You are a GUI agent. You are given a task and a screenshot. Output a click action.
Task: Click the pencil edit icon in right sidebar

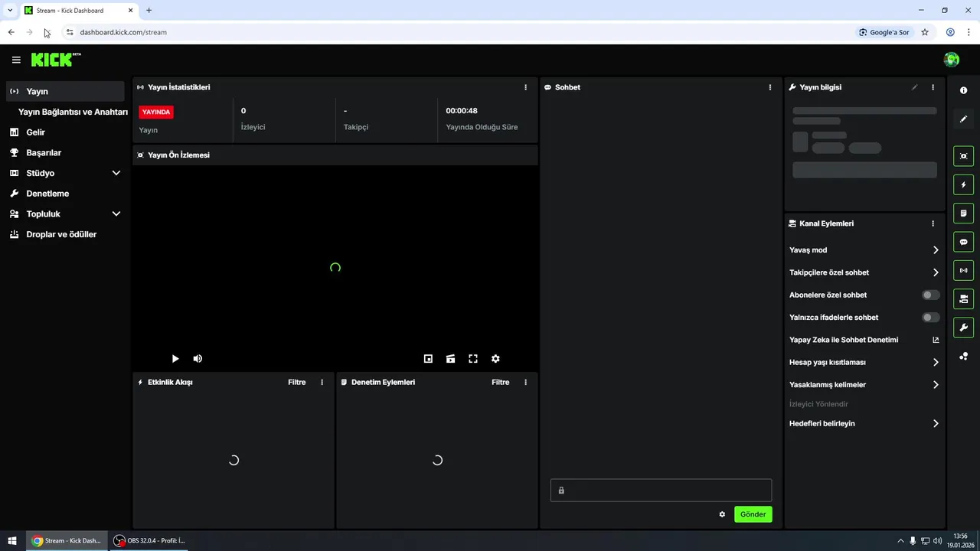tap(963, 119)
